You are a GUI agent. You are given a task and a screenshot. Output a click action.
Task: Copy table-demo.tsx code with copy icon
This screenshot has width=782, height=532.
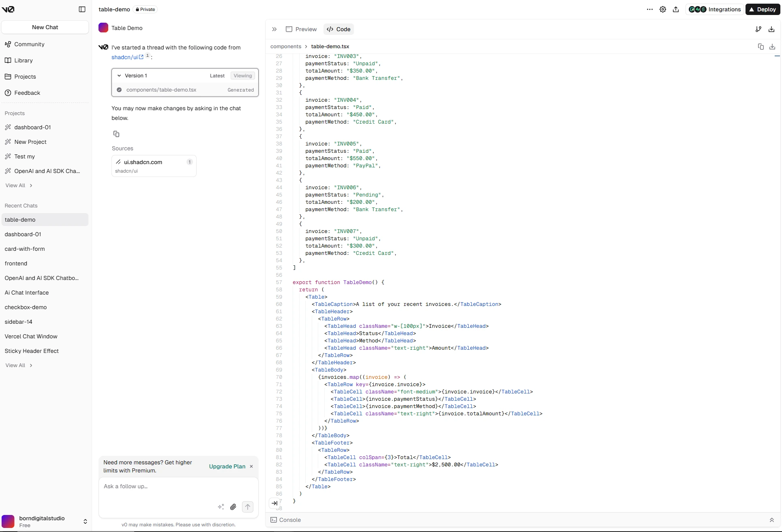[761, 47]
